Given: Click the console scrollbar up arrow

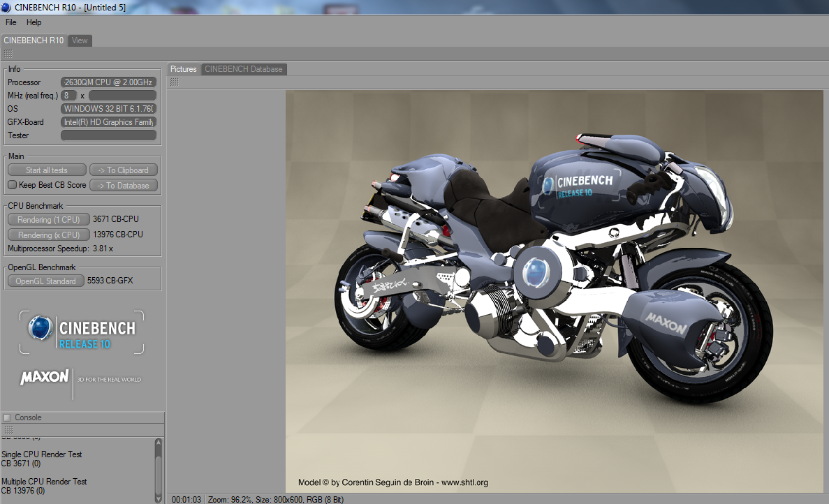Looking at the screenshot, I should tap(158, 442).
